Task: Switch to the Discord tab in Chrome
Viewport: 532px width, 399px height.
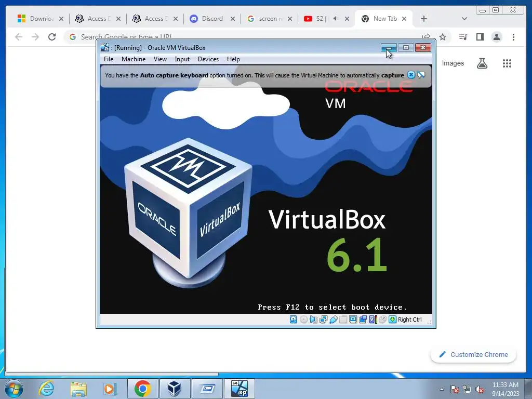Action: (x=212, y=19)
